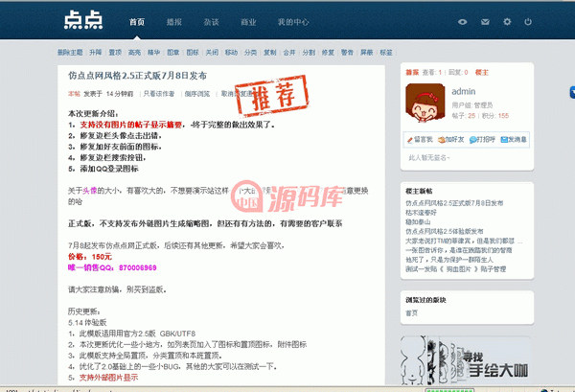This screenshot has height=392, width=575.
Task: Open sidebar post 测试一发贴《狗血图片》贴子管理
Action: tap(456, 269)
